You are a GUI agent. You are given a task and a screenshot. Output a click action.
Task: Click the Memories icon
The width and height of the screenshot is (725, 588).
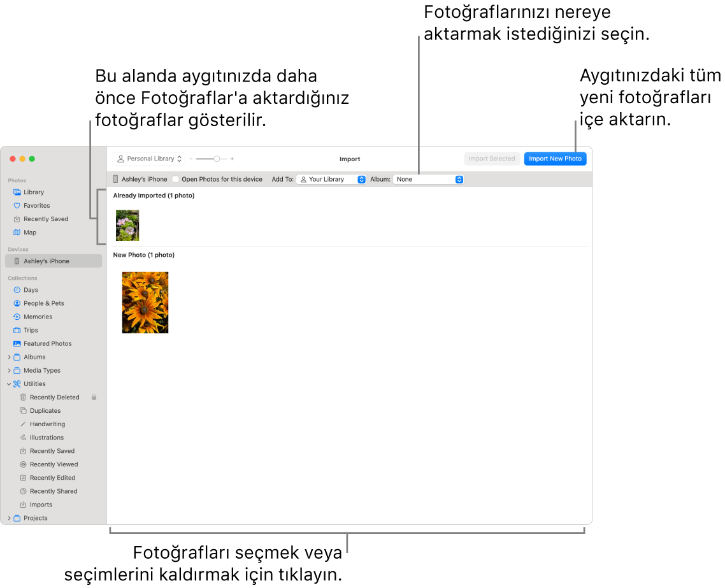click(17, 317)
